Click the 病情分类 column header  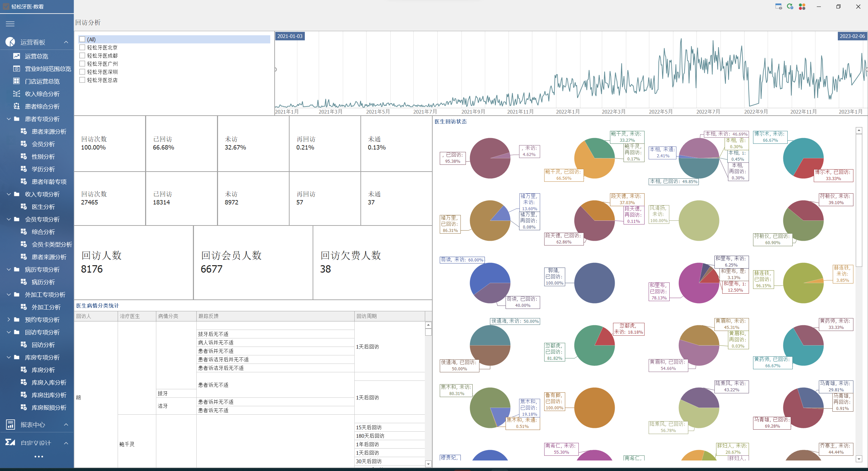pos(176,316)
